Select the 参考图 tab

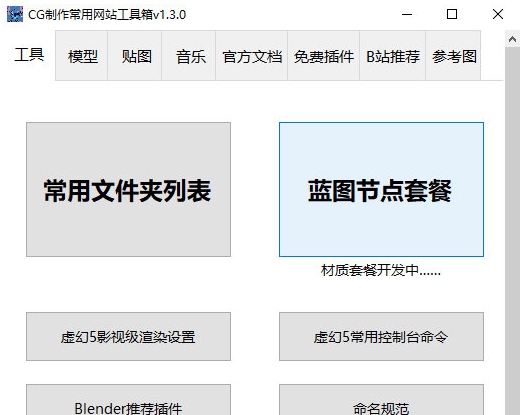(x=453, y=56)
